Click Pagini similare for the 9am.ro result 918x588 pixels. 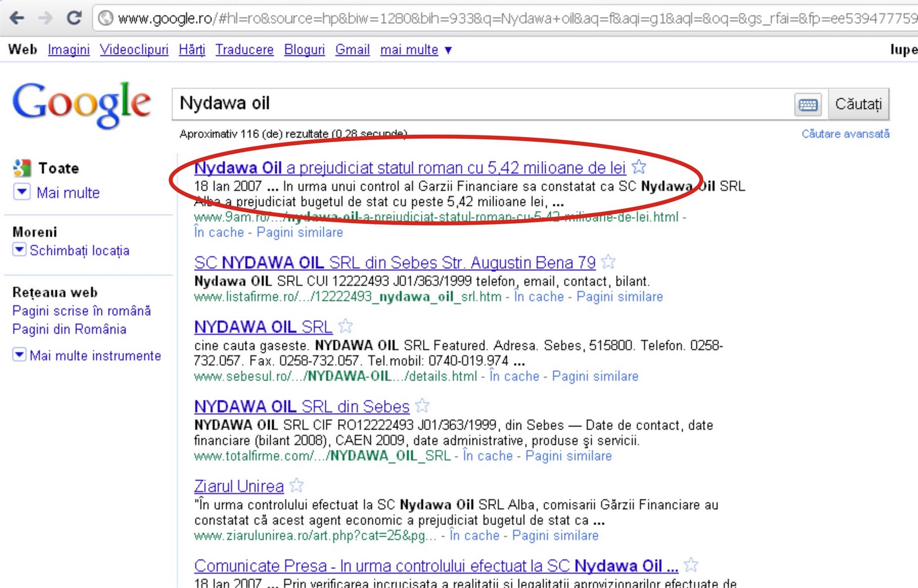299,232
